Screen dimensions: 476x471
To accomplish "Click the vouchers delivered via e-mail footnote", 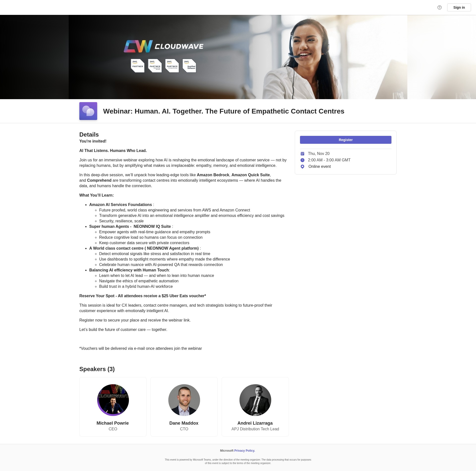I will 141,349.
